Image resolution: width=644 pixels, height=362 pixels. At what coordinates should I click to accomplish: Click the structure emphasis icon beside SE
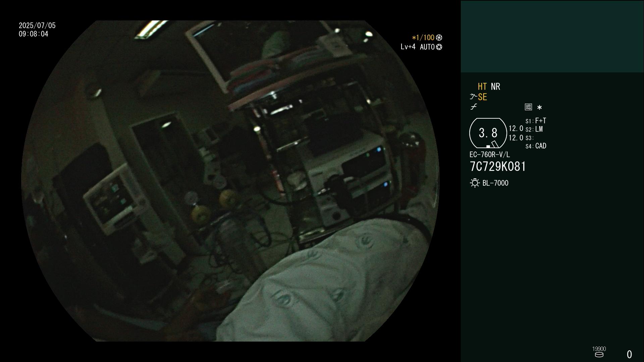pyautogui.click(x=473, y=97)
